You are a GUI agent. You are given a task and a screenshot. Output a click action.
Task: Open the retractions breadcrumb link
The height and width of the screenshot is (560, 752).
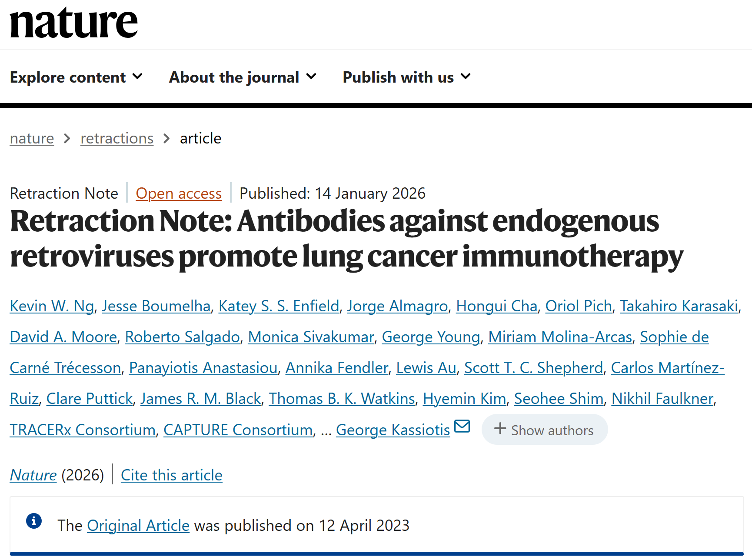(x=117, y=138)
